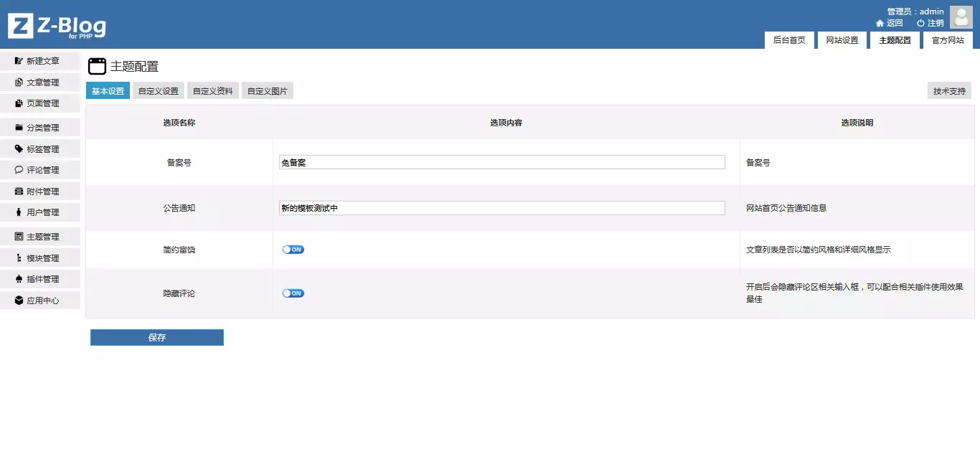Select 插件管理 plugin management
The height and width of the screenshot is (449, 980).
pos(39,278)
